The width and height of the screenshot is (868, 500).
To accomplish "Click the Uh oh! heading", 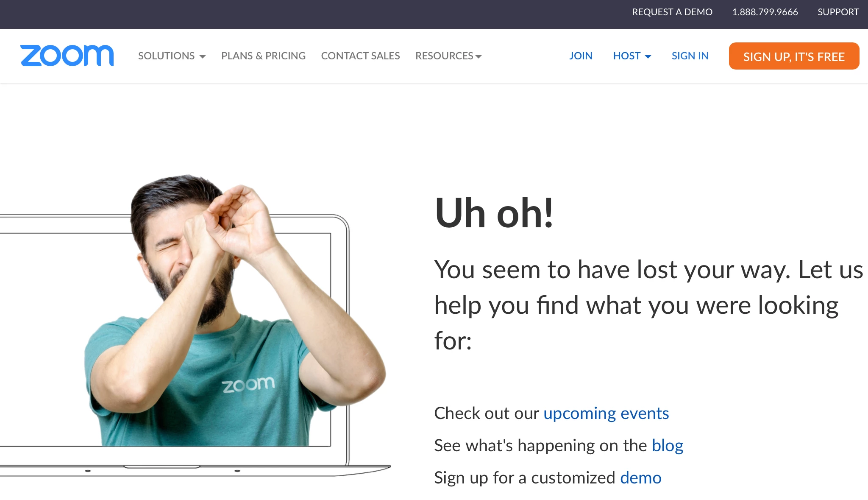I will click(x=494, y=213).
